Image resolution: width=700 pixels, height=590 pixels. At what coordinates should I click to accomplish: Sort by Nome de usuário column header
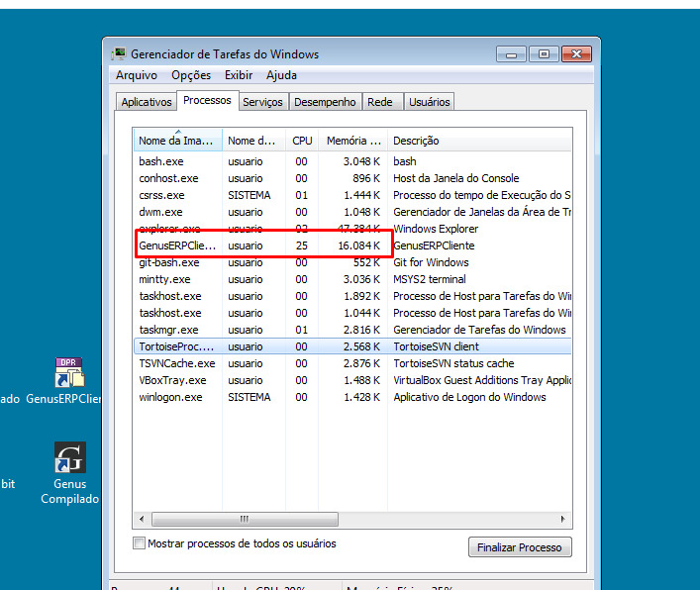pos(253,141)
